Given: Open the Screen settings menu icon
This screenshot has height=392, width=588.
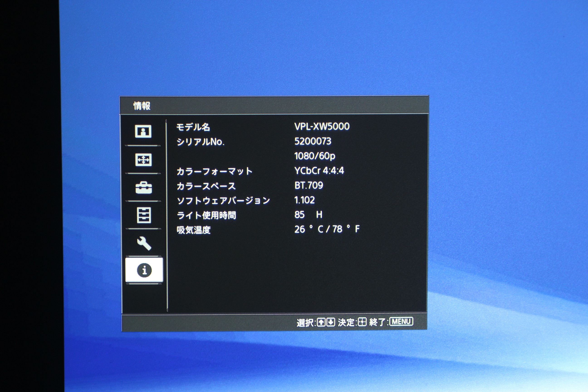Looking at the screenshot, I should tap(143, 159).
